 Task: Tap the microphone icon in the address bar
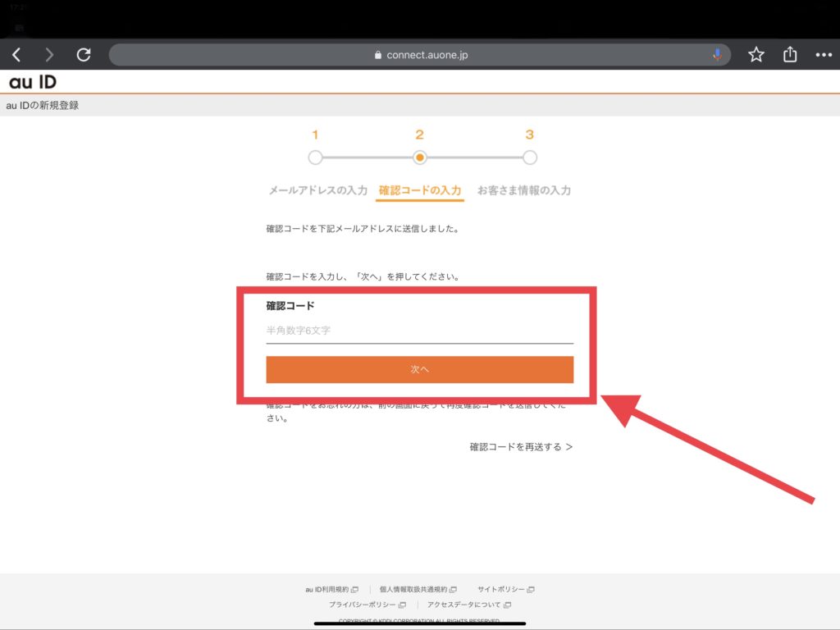click(x=717, y=55)
